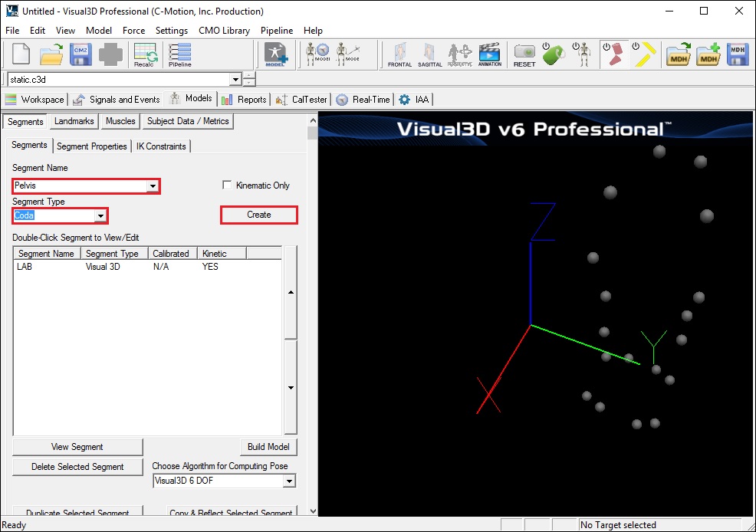Switch to Signals and Events tab
Screen dimensions: 756x532
pos(117,99)
